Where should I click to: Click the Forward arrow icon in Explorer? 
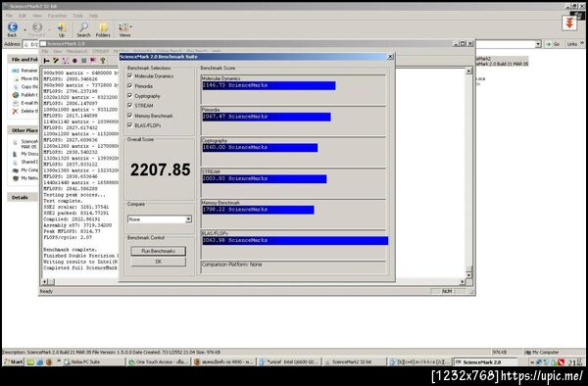(x=37, y=27)
